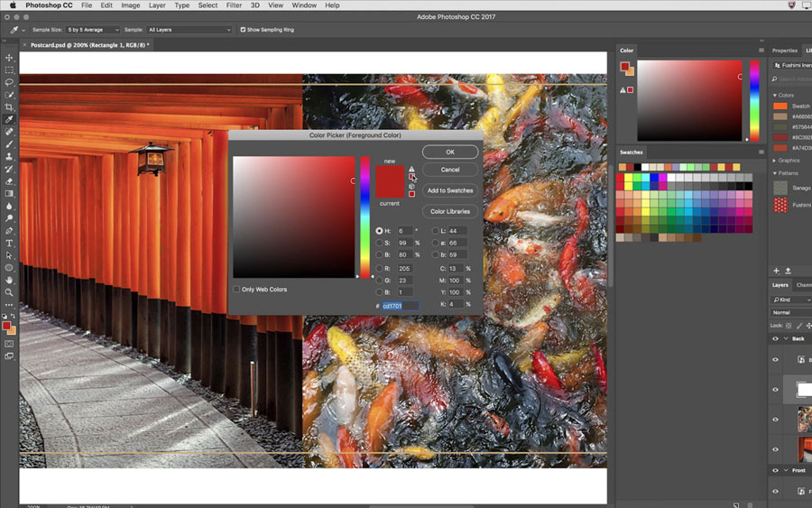Viewport: 812px width, 508px height.
Task: Hide the white Rectangle layer
Action: coord(775,390)
